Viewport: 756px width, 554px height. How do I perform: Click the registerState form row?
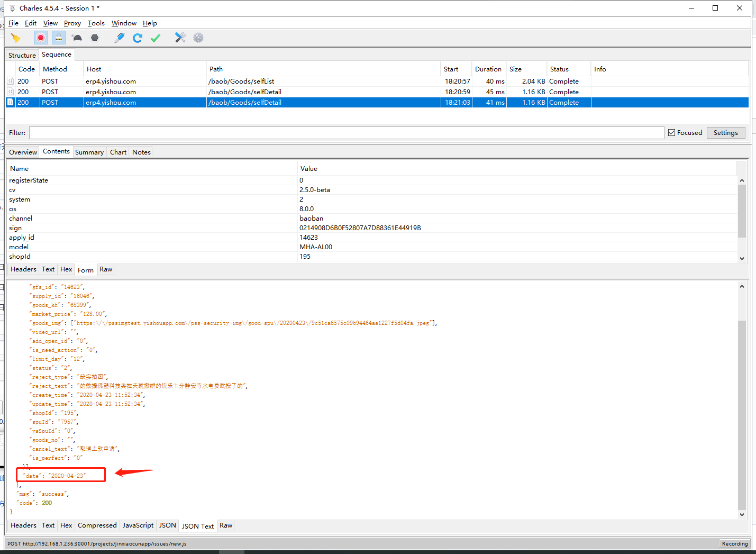371,180
